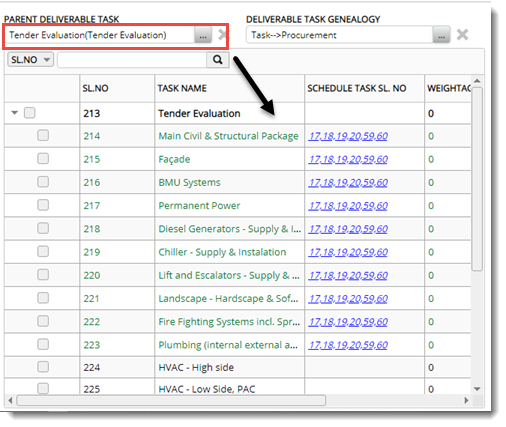The width and height of the screenshot is (506, 427).
Task: Clear the Parent Deliverable Task field
Action: pos(222,35)
